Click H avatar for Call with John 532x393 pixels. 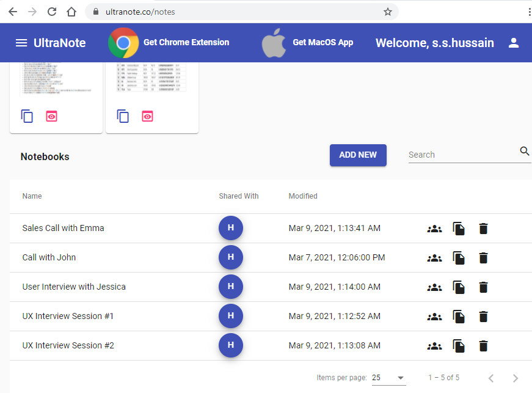[x=231, y=257]
